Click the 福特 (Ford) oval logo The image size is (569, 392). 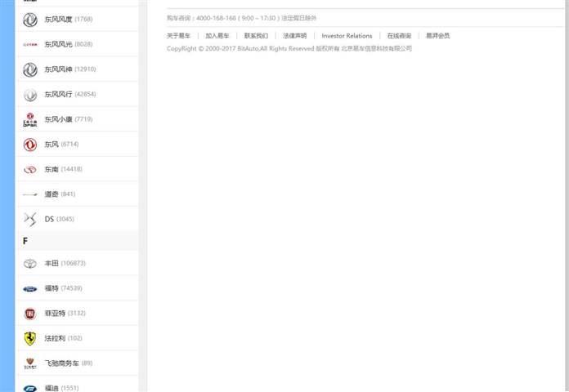(x=30, y=288)
